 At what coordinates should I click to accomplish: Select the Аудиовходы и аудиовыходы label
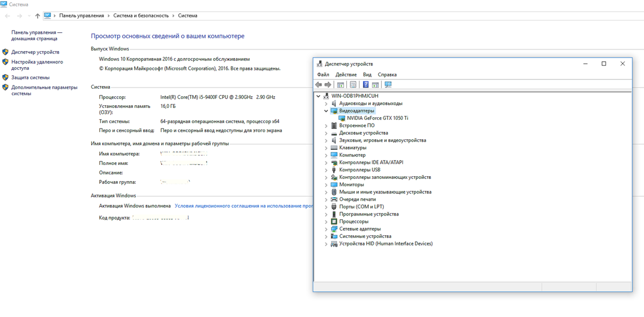pos(371,103)
